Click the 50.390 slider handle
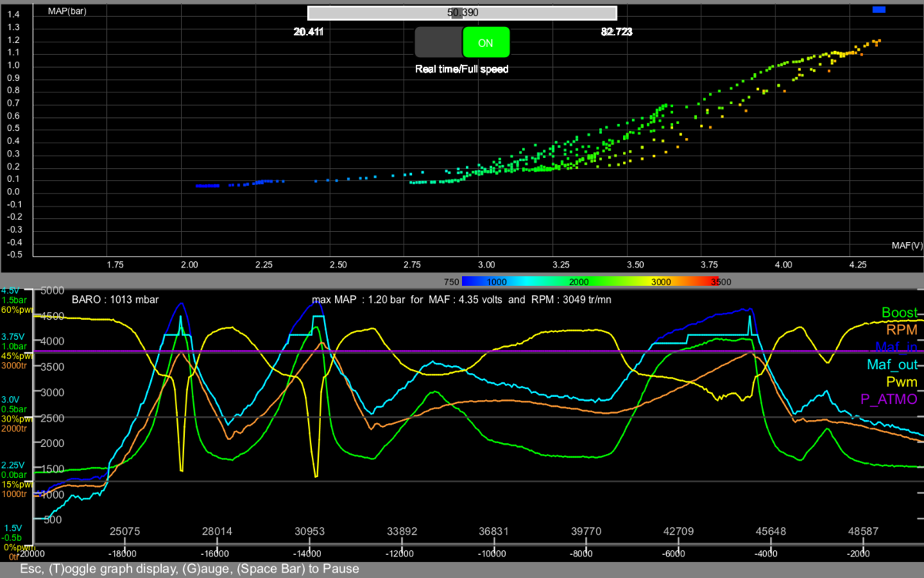 [x=456, y=13]
